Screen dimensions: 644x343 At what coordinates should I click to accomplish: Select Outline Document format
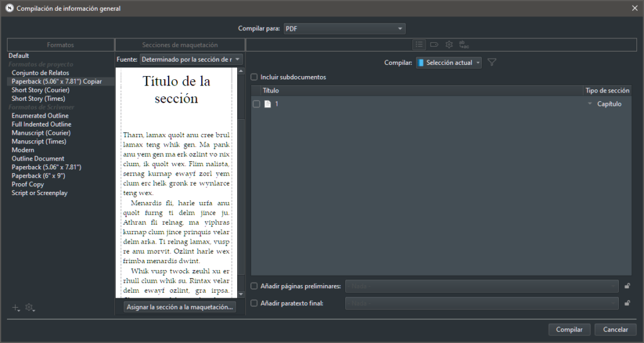(38, 159)
